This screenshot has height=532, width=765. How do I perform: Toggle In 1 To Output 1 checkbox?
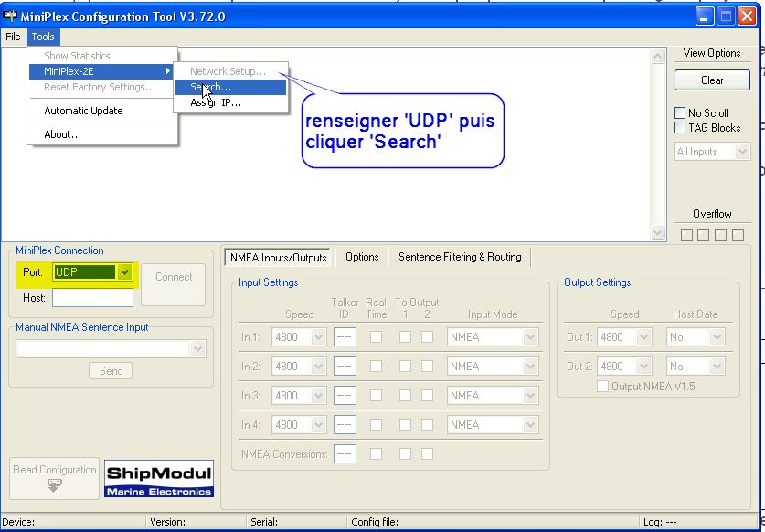click(x=405, y=336)
